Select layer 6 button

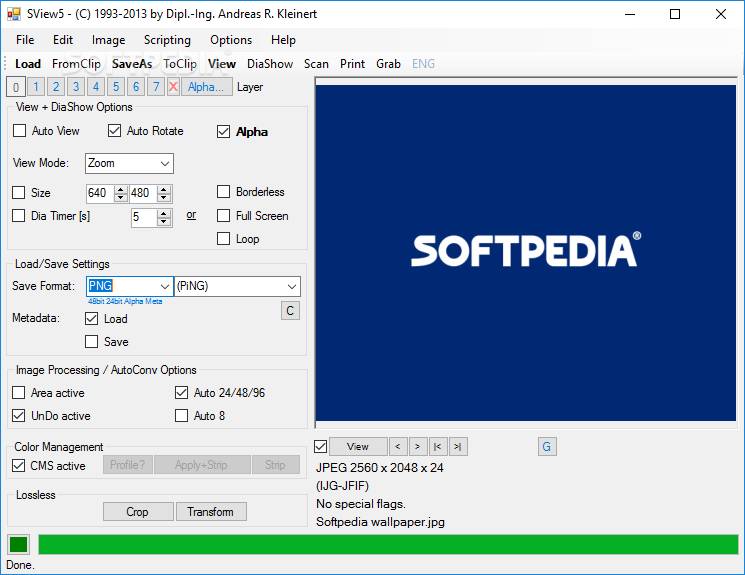pyautogui.click(x=136, y=87)
